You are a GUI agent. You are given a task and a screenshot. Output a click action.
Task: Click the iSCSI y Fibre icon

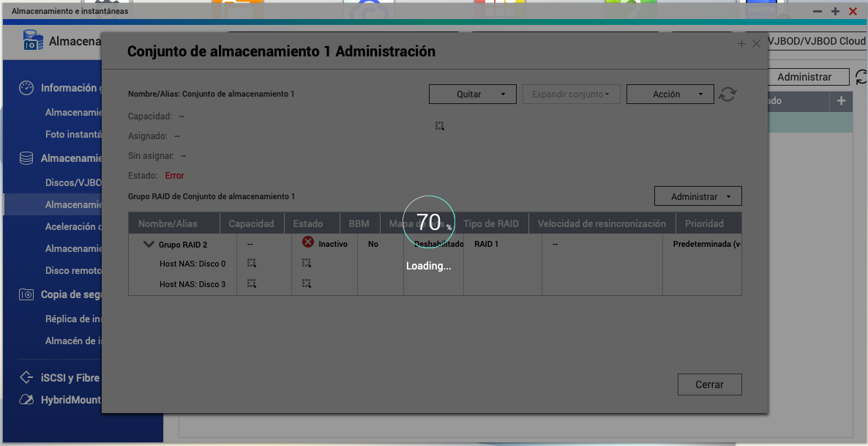pyautogui.click(x=26, y=378)
